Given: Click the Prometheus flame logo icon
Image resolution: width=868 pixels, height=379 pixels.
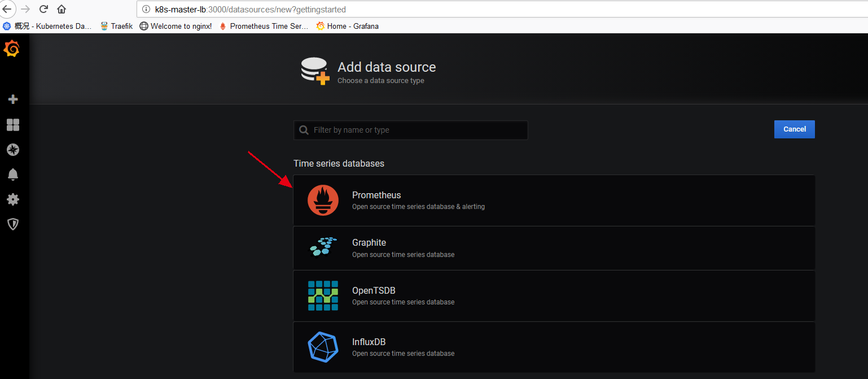Looking at the screenshot, I should point(323,200).
